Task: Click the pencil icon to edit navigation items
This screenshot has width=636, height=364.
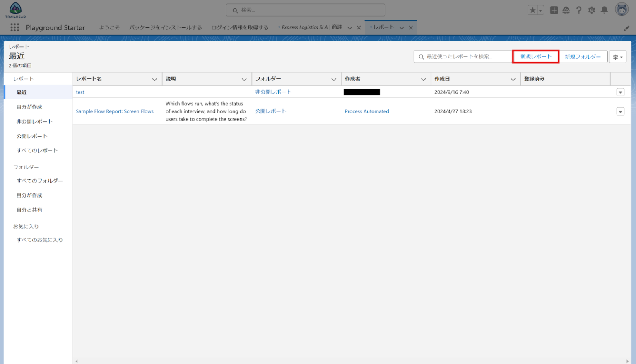Action: coord(626,27)
